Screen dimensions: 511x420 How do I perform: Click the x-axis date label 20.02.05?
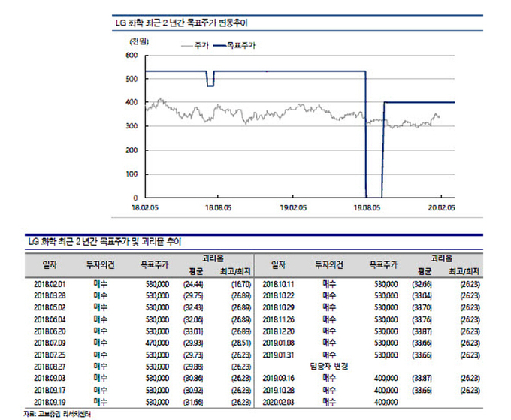click(x=441, y=208)
